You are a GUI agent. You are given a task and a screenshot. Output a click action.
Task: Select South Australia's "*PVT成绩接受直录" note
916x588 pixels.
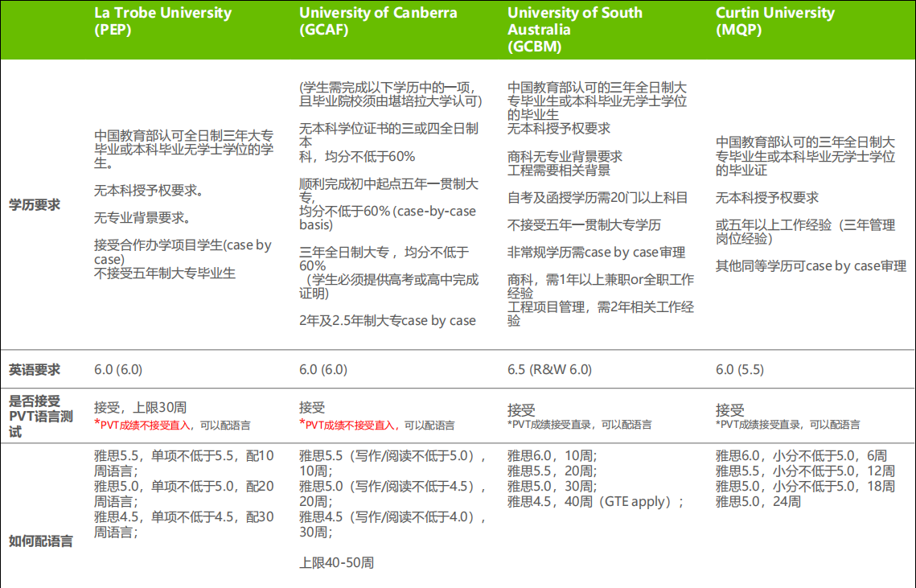point(549,425)
